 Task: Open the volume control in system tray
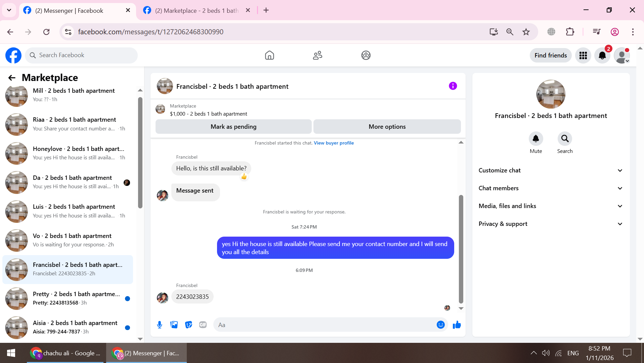pyautogui.click(x=546, y=353)
